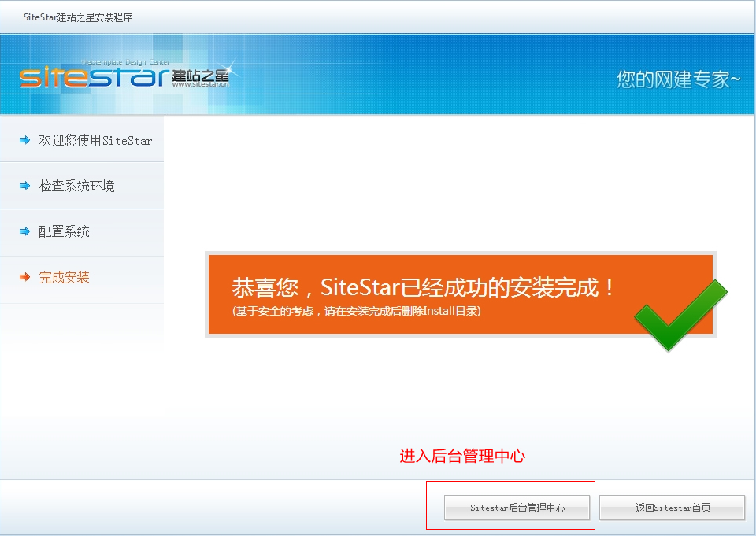The height and width of the screenshot is (536, 756).
Task: Select the 欢迎您使用SiteStar step
Action: [x=95, y=140]
